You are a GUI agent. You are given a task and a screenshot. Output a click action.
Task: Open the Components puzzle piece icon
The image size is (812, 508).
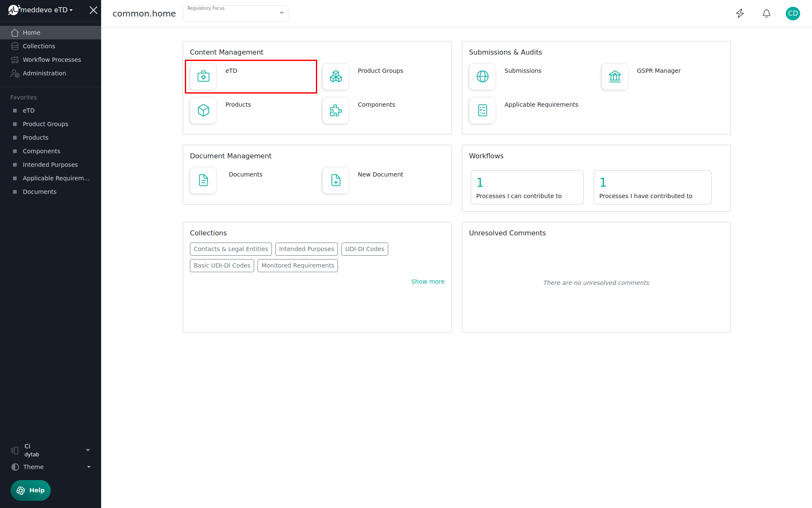click(x=336, y=110)
